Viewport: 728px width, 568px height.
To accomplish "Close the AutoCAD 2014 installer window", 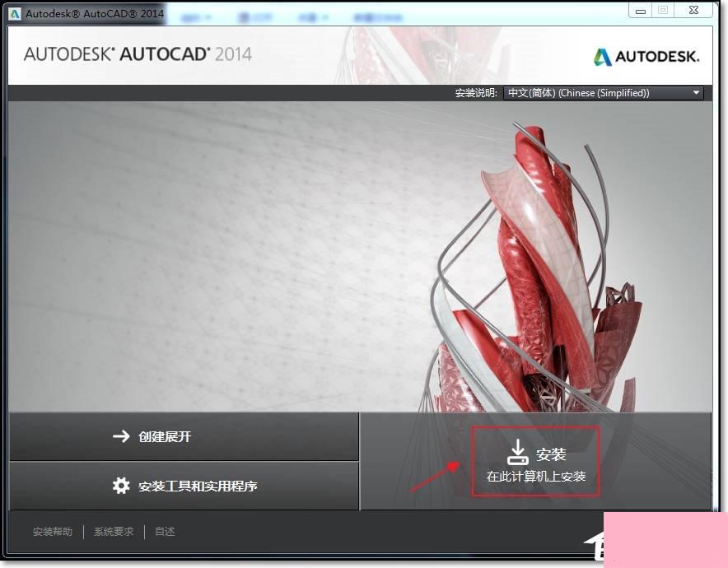I will tap(693, 10).
